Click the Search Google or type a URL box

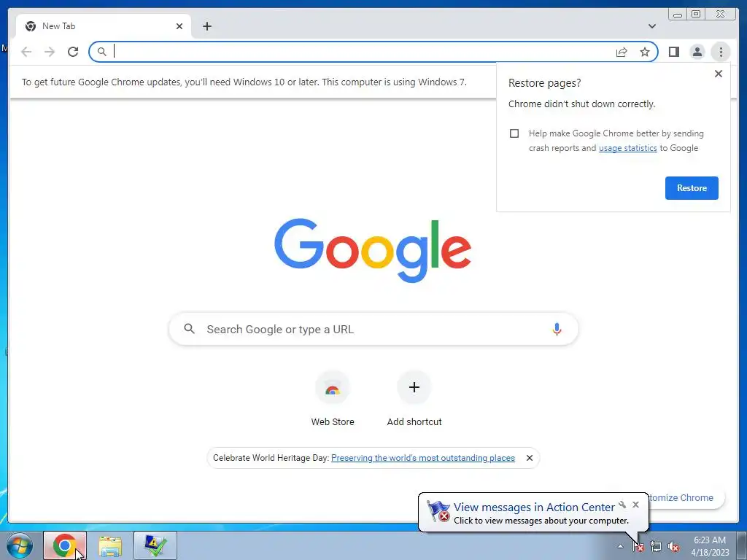tap(373, 329)
